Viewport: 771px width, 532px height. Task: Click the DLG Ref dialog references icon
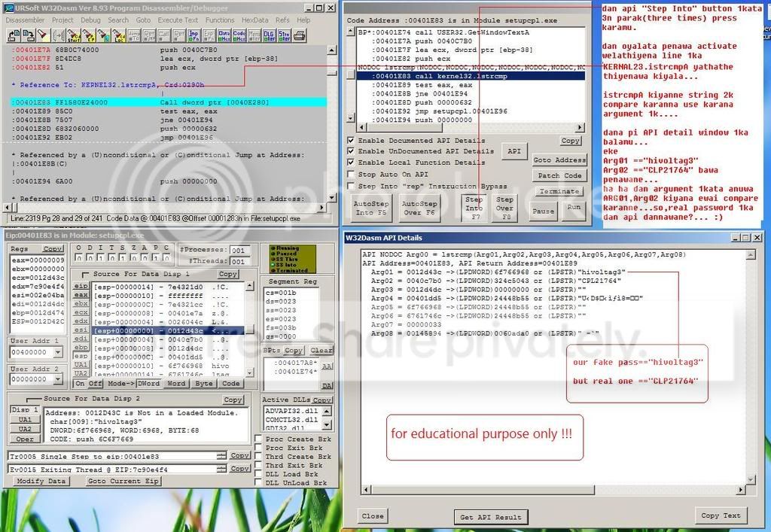[269, 35]
